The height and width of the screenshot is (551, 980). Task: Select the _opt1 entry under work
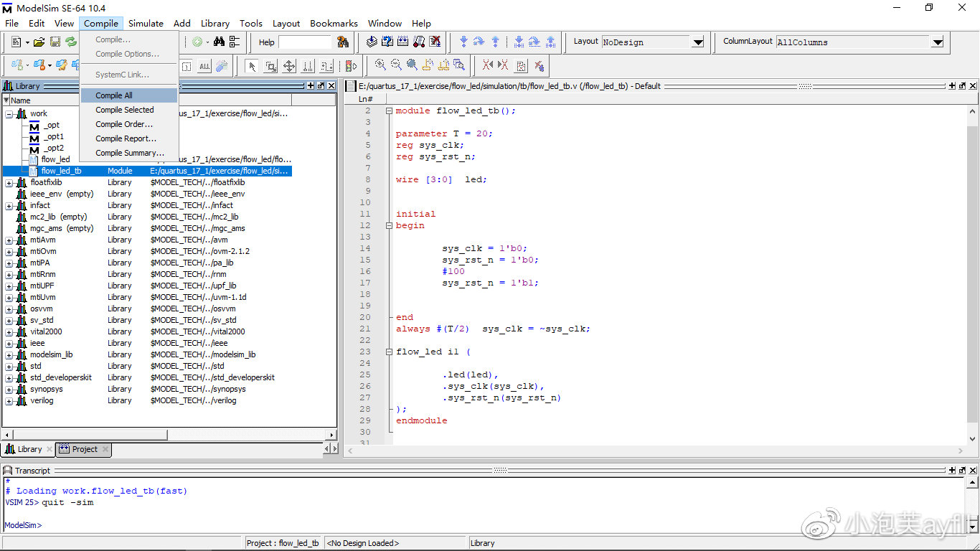[53, 136]
